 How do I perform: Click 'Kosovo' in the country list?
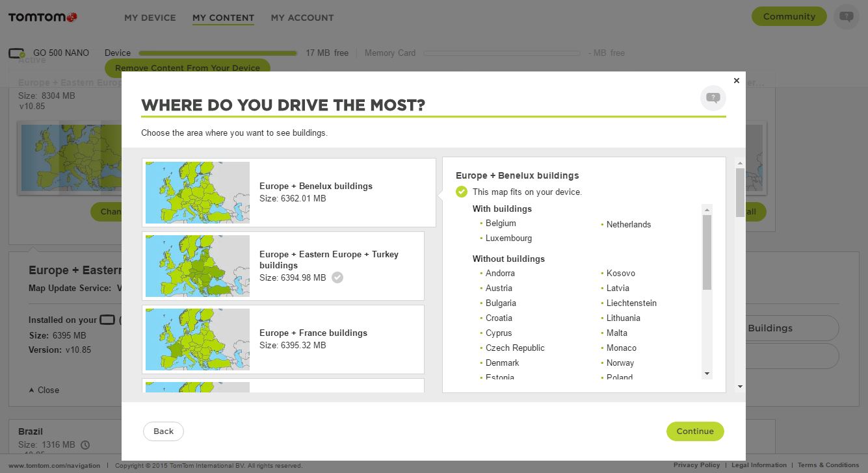pos(621,273)
